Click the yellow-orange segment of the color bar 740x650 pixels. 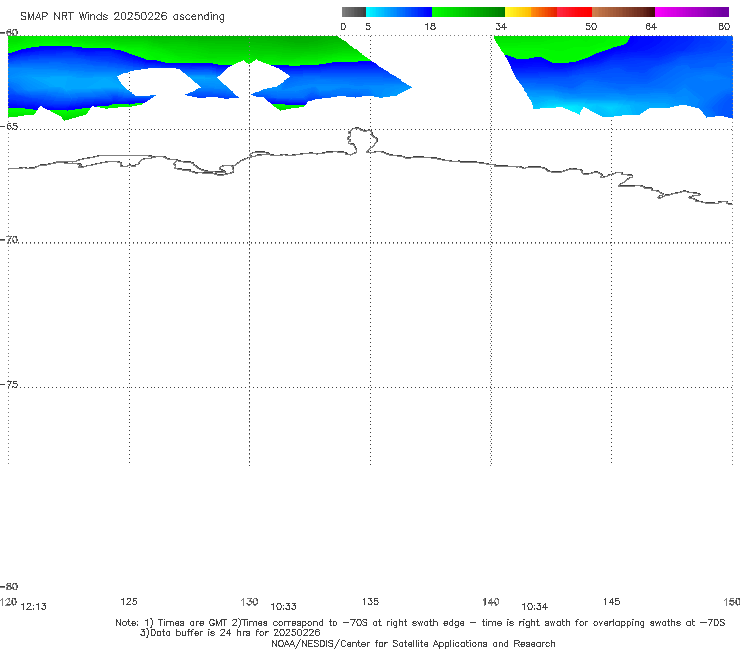tap(530, 12)
